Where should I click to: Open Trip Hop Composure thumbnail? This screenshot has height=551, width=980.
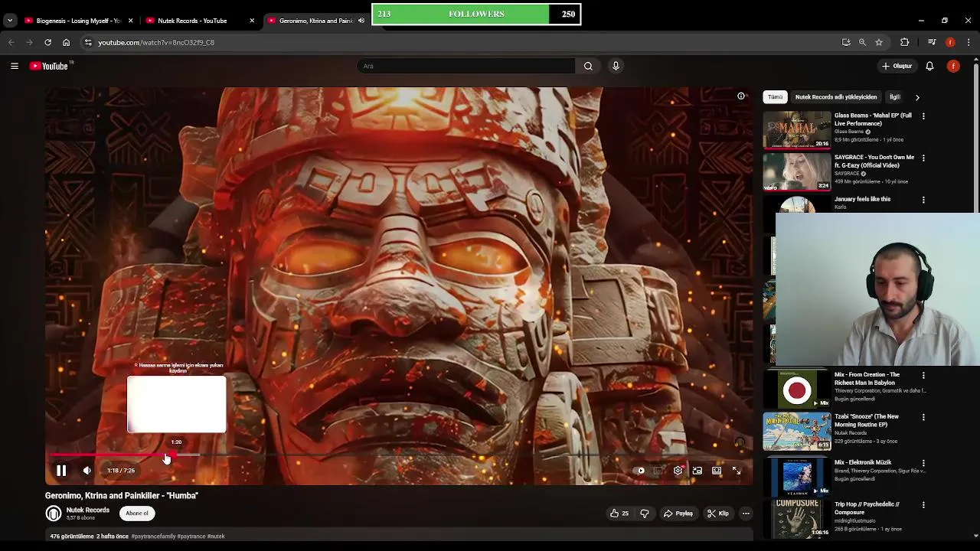(797, 519)
